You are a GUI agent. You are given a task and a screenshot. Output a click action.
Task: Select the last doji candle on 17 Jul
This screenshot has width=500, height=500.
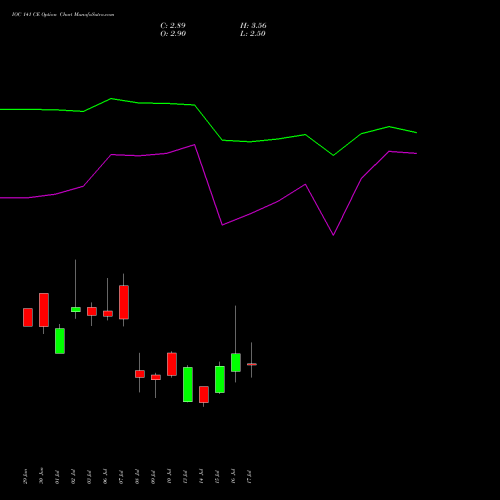tap(252, 364)
